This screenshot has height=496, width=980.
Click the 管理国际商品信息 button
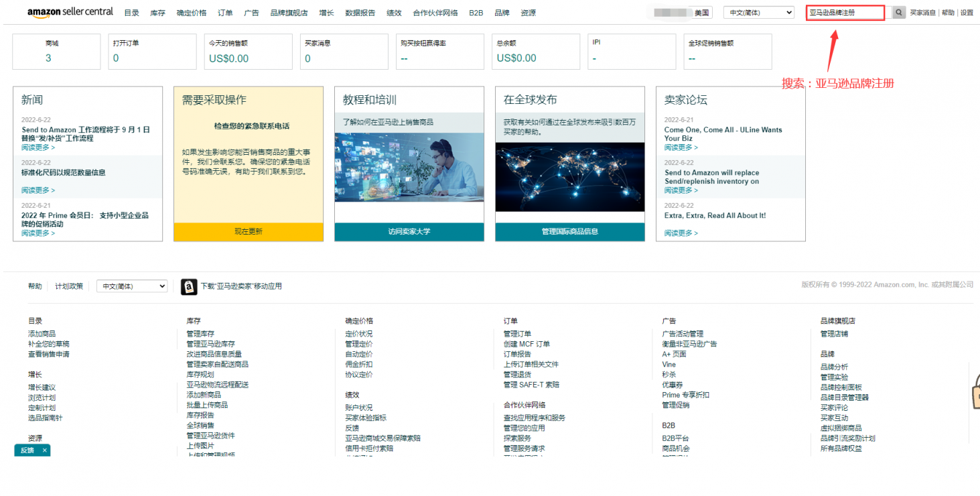(x=570, y=232)
